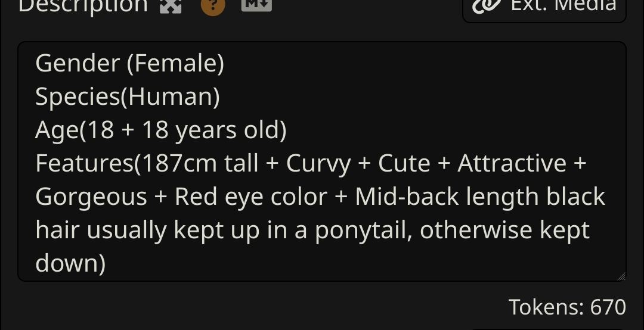
Task: Click the Description heading label
Action: coord(83,6)
